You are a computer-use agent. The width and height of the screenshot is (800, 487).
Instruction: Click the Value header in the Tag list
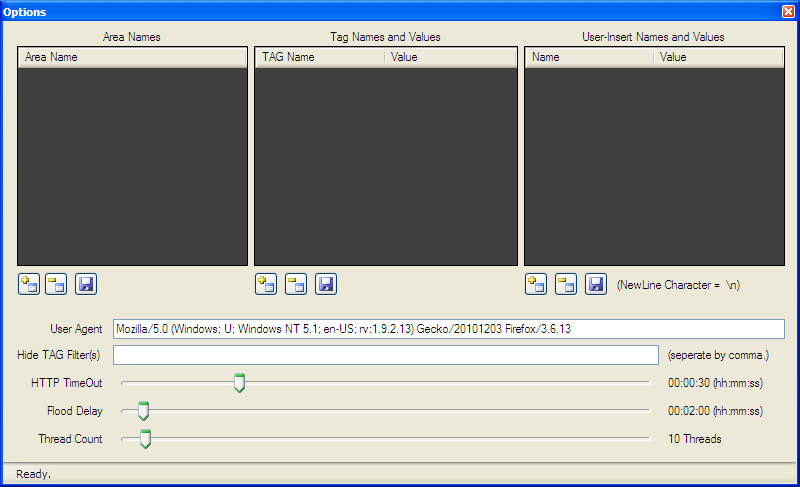point(450,57)
